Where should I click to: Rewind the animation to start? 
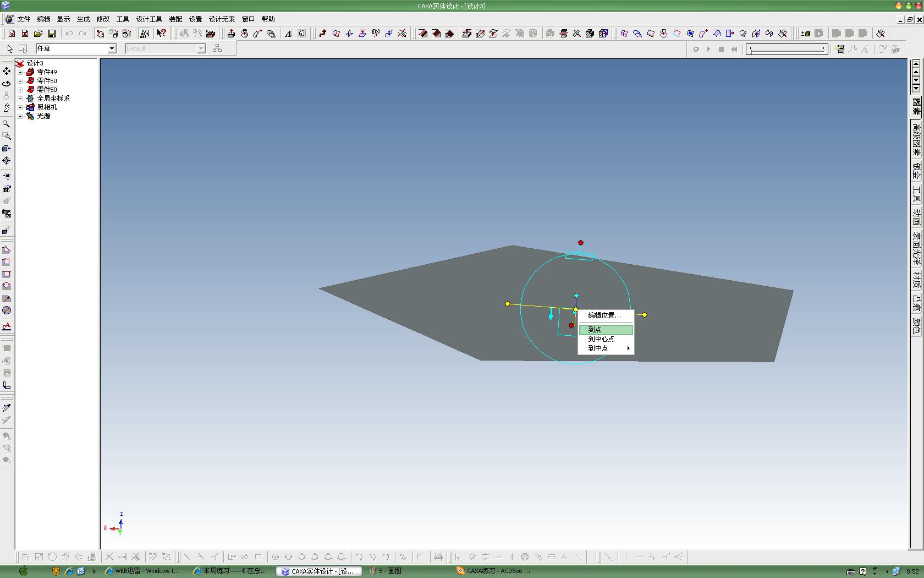click(734, 49)
